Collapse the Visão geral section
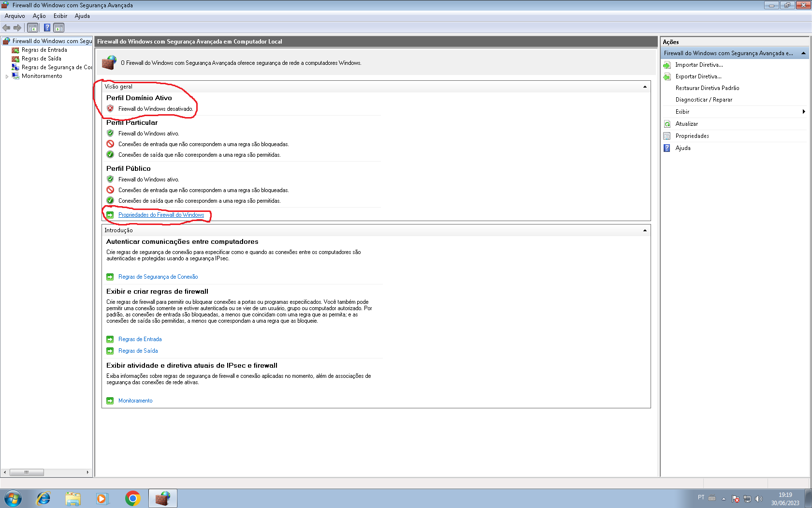This screenshot has height=508, width=812. pos(645,87)
